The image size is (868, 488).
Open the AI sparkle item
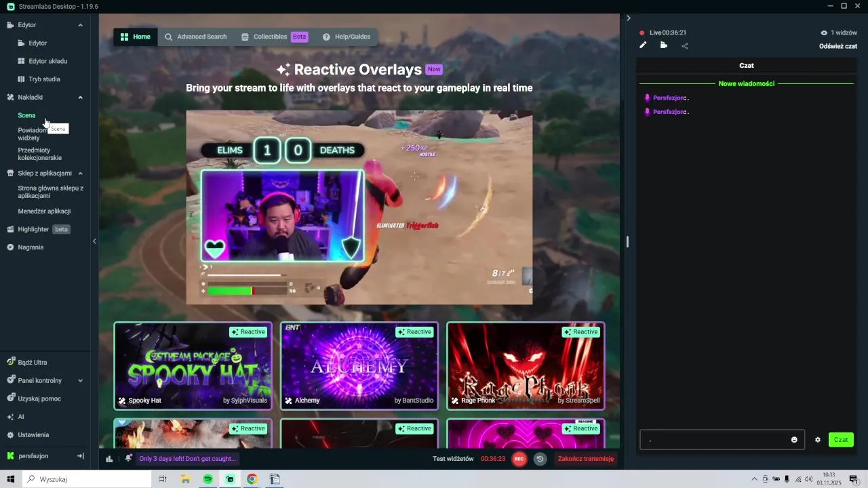[x=16, y=417]
